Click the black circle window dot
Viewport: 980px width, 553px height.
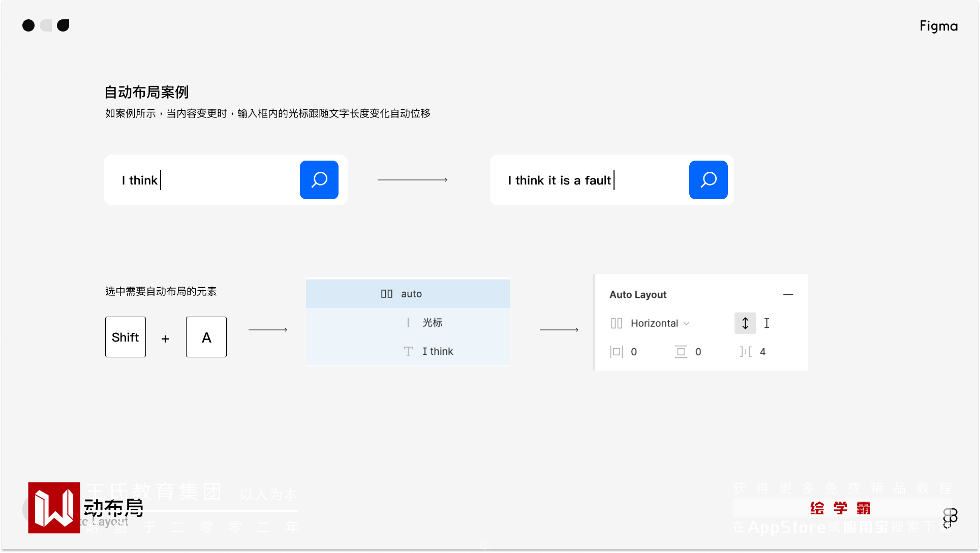pyautogui.click(x=28, y=25)
